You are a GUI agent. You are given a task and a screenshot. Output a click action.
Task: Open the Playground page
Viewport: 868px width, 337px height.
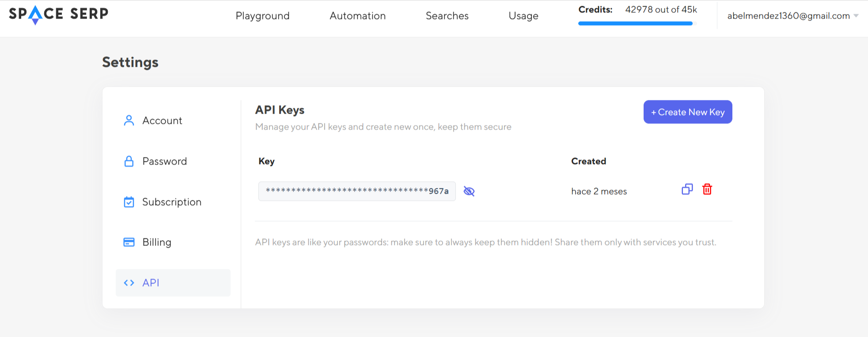[x=262, y=16]
